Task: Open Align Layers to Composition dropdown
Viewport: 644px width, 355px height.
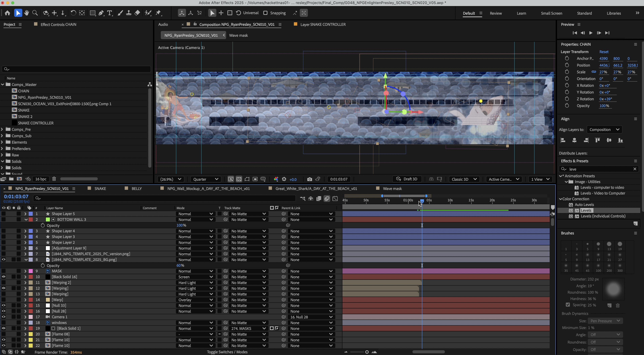Action: 604,130
